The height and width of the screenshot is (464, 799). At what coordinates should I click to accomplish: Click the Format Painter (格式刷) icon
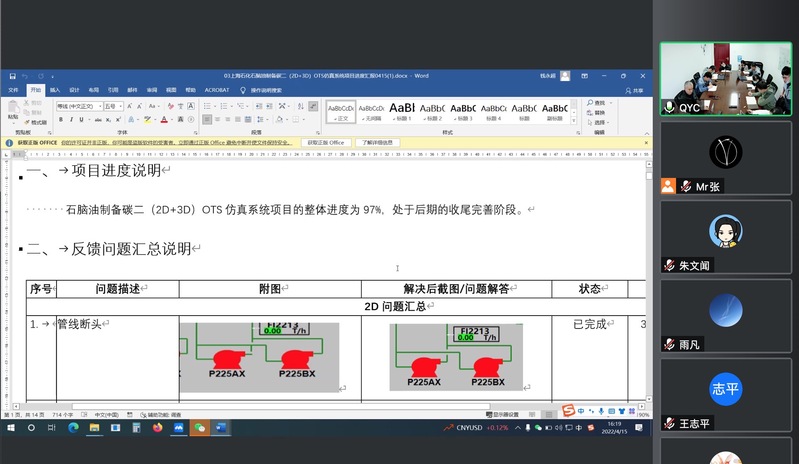click(37, 122)
